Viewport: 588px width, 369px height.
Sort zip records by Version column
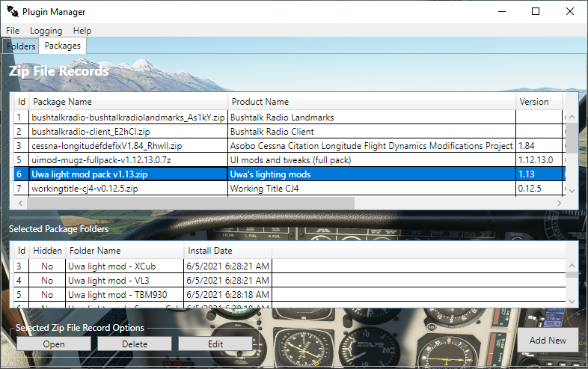539,102
